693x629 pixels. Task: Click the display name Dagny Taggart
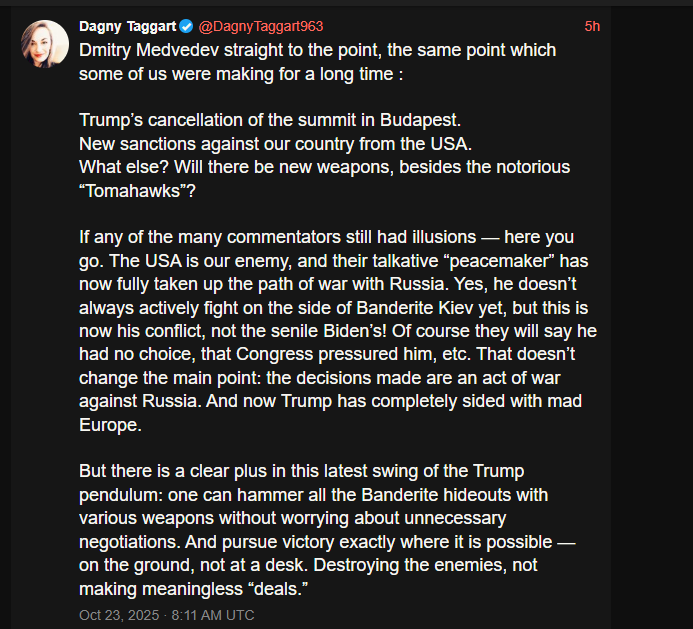pos(127,26)
